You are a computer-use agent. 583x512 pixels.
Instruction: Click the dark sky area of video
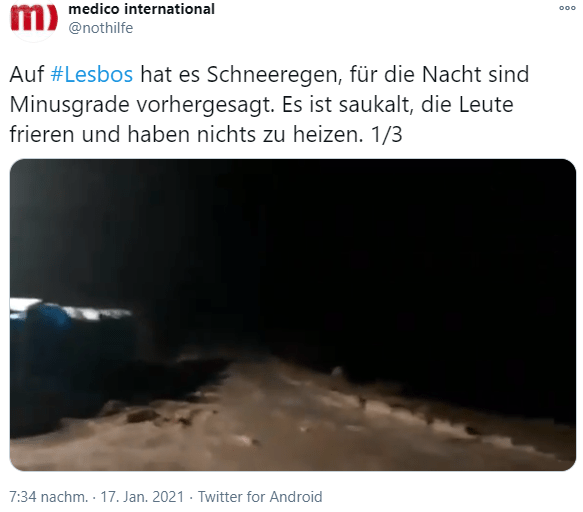(x=372, y=242)
